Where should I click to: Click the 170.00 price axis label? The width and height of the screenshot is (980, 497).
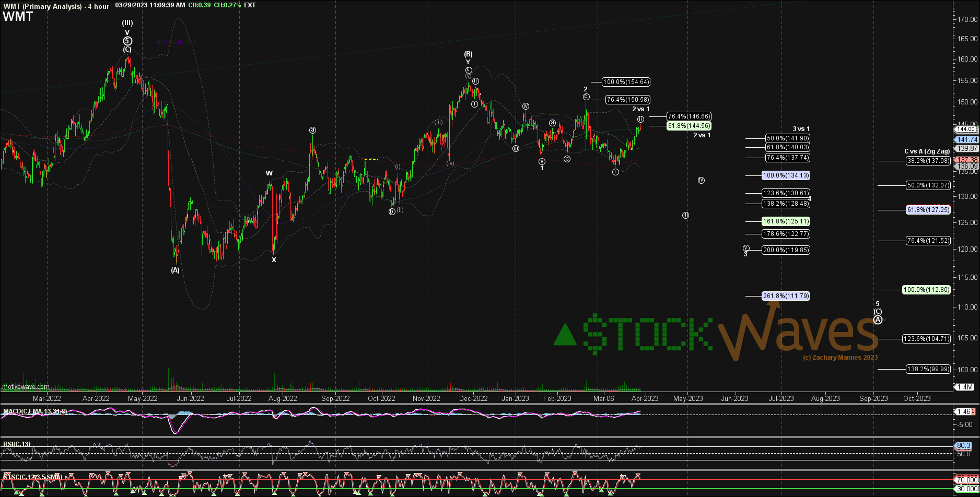point(967,19)
